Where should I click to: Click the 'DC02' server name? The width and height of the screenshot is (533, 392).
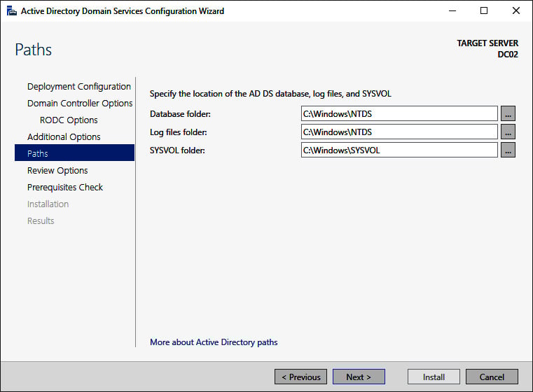(x=508, y=55)
